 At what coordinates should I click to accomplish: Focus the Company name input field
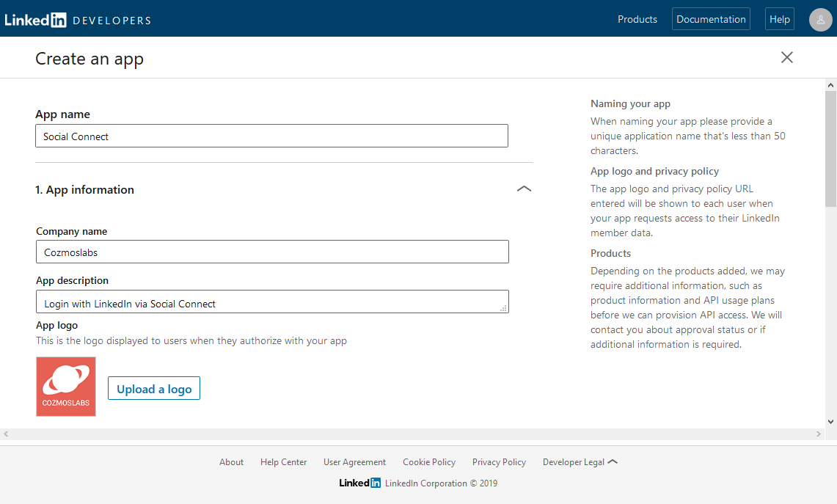coord(272,252)
